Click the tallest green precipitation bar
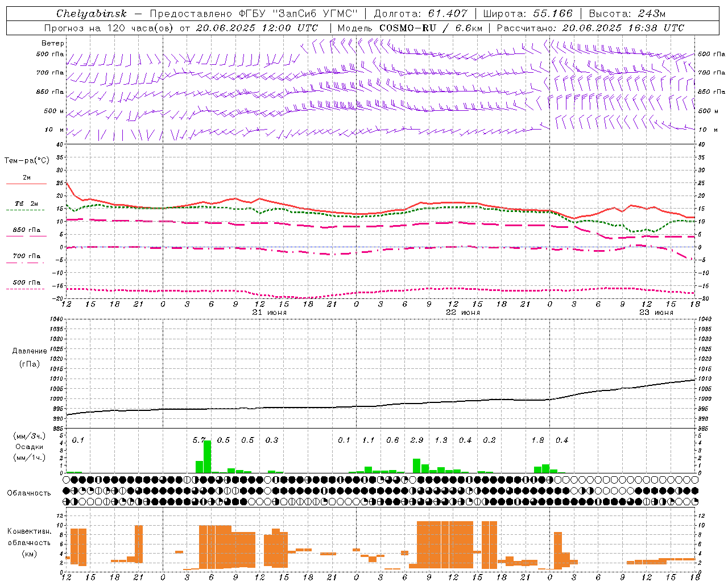The width and height of the screenshot is (728, 582). (208, 456)
